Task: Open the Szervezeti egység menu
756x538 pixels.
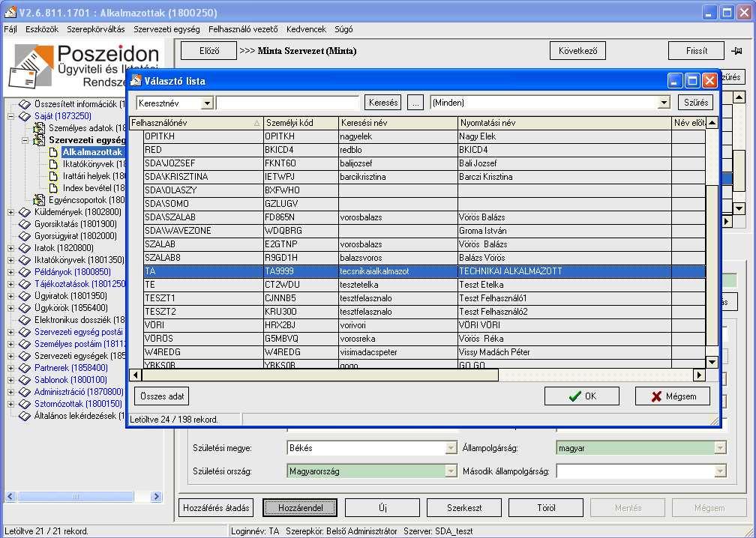Action: pos(166,29)
